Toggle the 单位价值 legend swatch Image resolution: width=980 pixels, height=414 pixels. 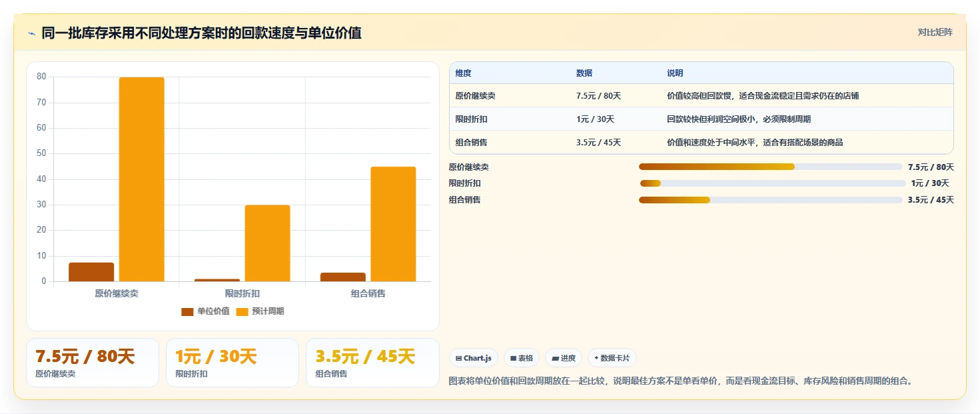[187, 311]
